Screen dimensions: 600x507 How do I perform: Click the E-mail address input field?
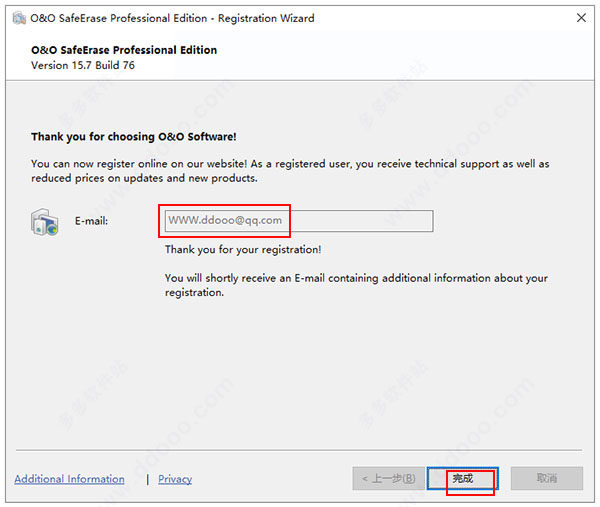pos(299,221)
